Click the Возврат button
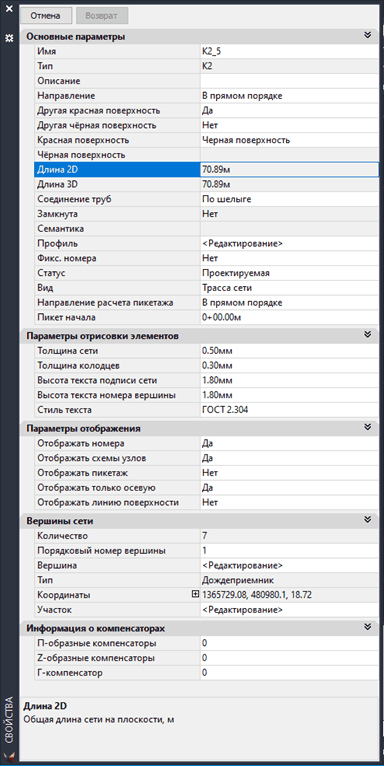 pyautogui.click(x=102, y=16)
